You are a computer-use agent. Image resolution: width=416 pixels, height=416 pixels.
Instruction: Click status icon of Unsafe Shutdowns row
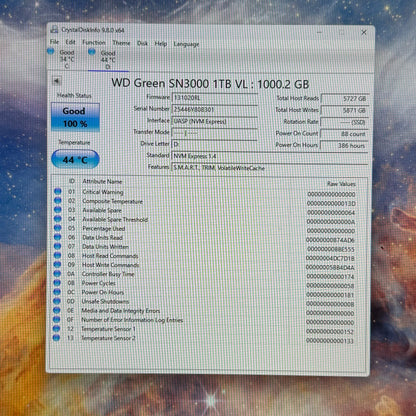pyautogui.click(x=57, y=301)
